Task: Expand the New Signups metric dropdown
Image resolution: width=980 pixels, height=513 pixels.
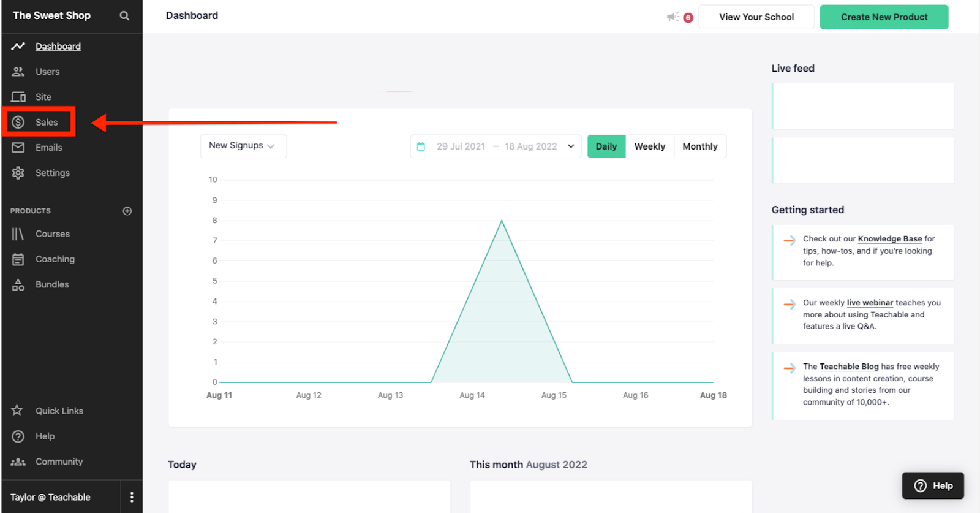Action: coord(243,146)
